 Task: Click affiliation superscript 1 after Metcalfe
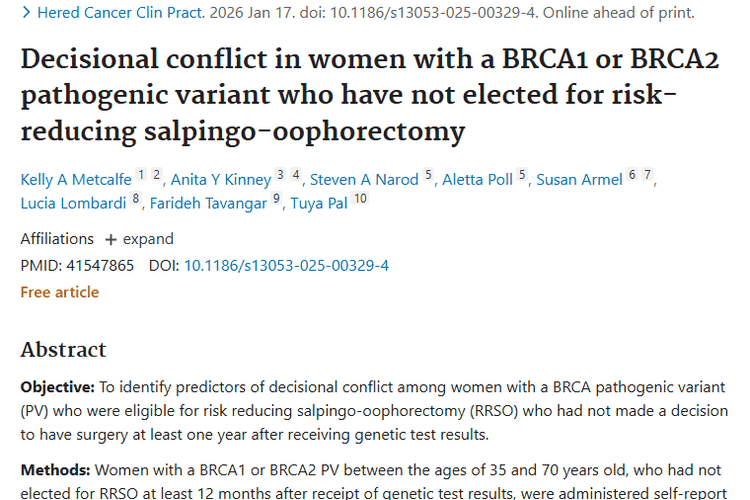click(x=142, y=175)
